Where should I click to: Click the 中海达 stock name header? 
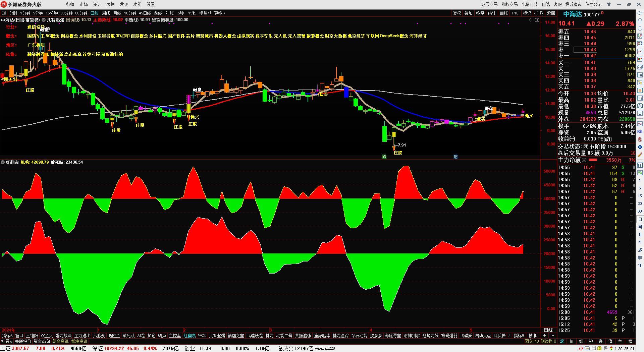(573, 14)
